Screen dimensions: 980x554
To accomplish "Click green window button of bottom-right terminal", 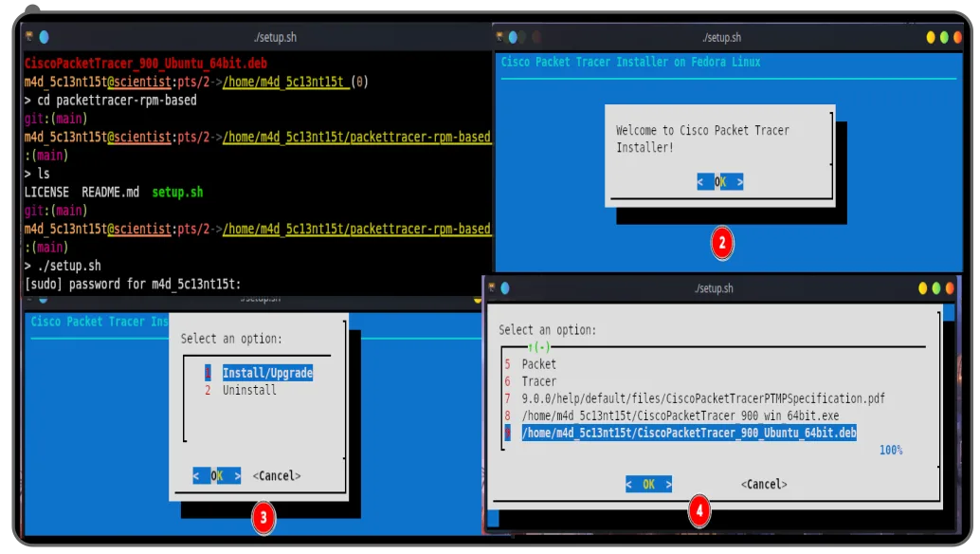I will [x=936, y=288].
